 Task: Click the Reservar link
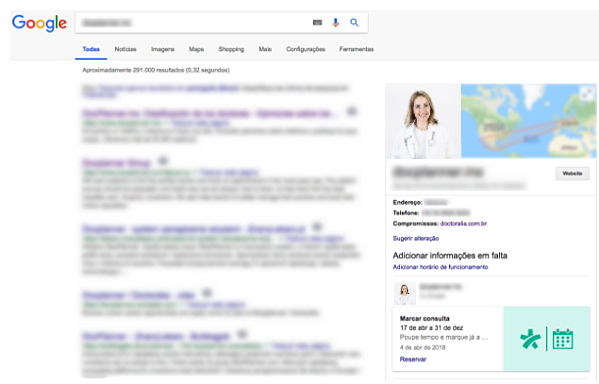pos(413,359)
